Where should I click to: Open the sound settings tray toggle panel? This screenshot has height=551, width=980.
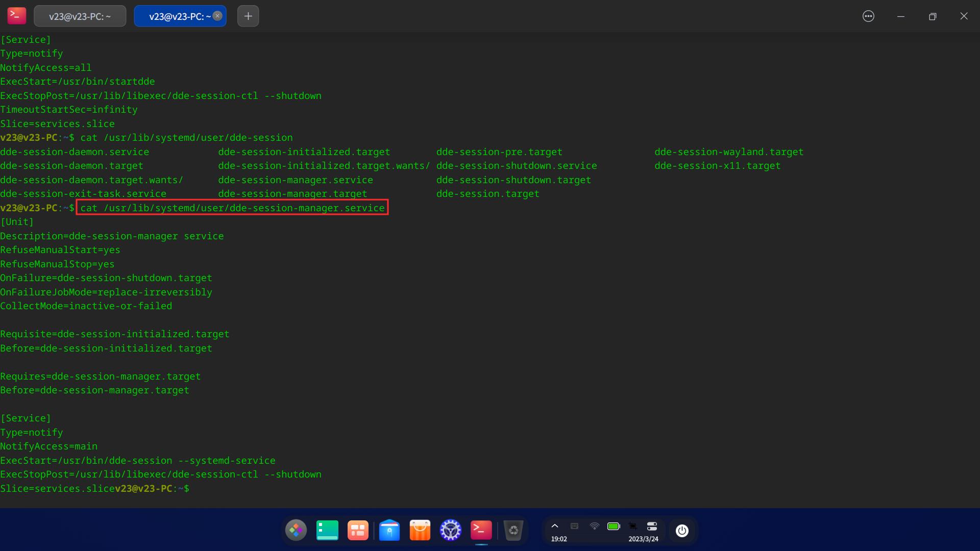click(652, 526)
